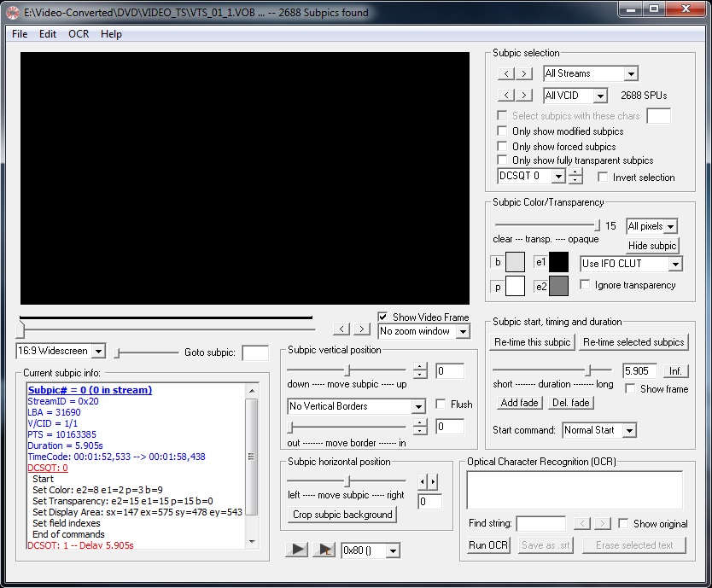The width and height of the screenshot is (712, 588).
Task: Nudge subpic right with horizontal position arrow
Action: click(x=433, y=482)
